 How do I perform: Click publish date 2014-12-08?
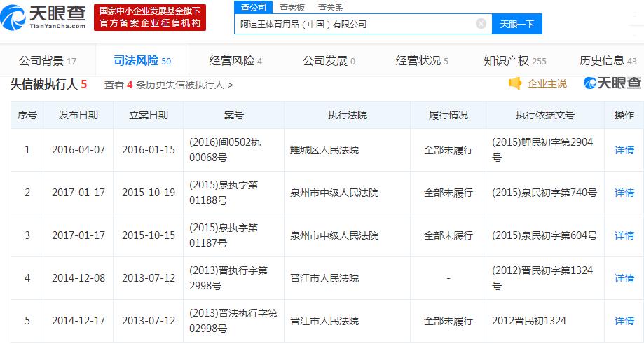tap(78, 278)
